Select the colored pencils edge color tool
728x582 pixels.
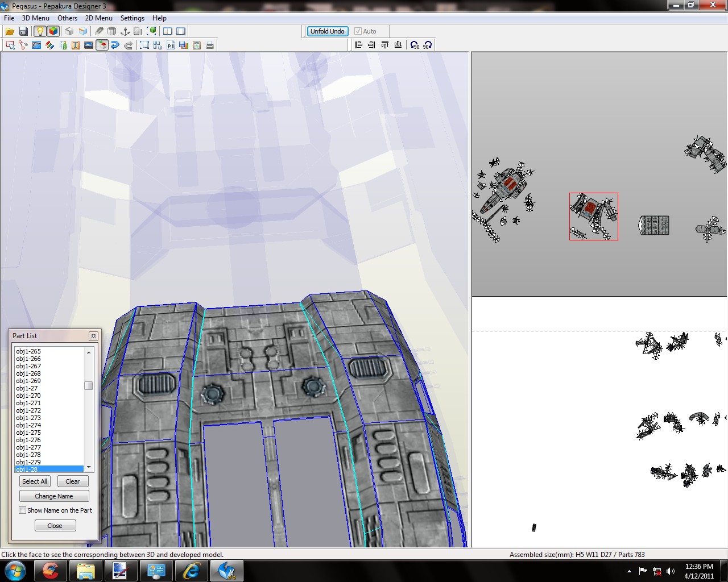pos(50,45)
